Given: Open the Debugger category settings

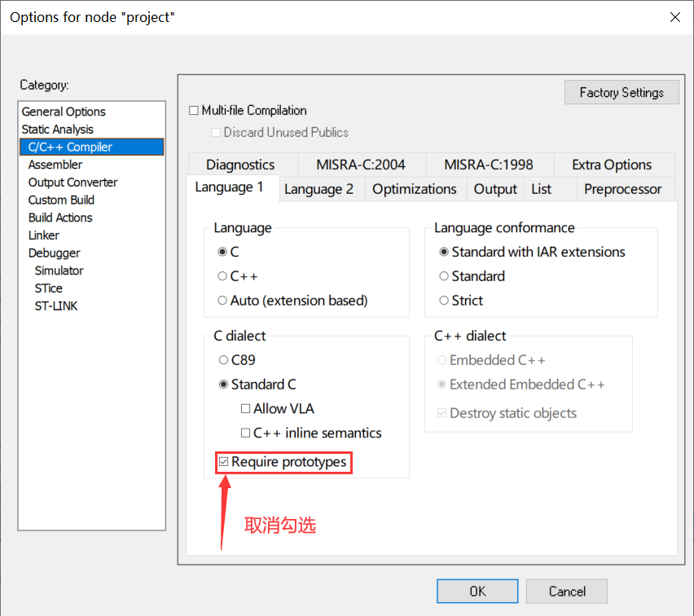Looking at the screenshot, I should (54, 253).
